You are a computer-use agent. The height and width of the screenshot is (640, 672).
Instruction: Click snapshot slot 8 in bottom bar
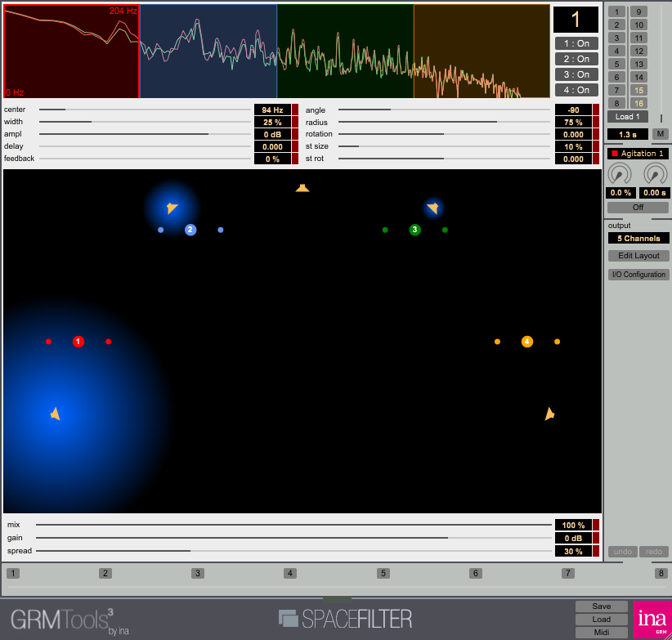(661, 573)
